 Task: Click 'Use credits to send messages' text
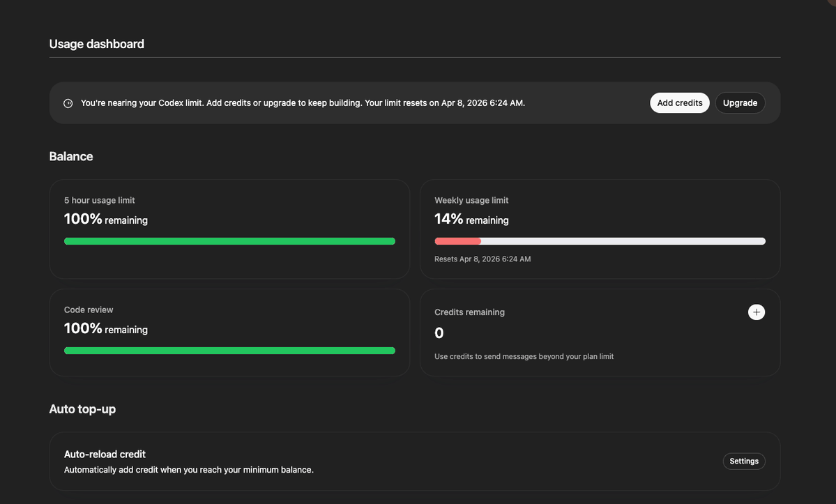(x=524, y=356)
